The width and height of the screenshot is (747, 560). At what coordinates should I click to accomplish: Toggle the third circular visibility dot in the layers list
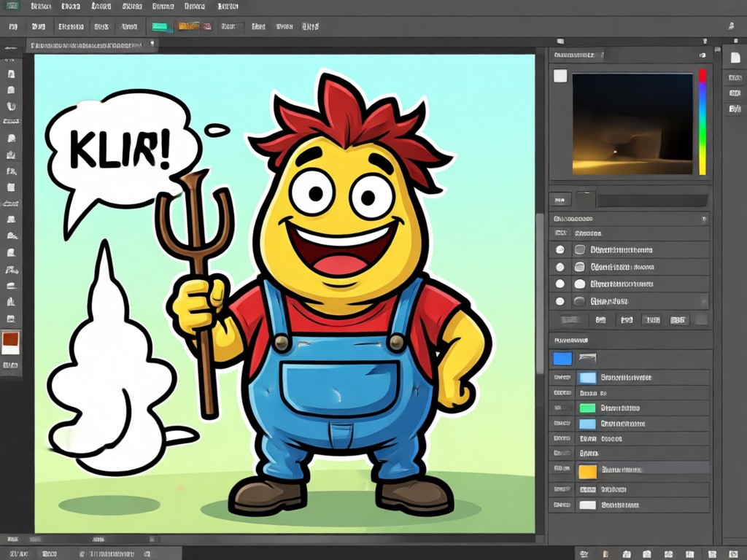pos(560,284)
